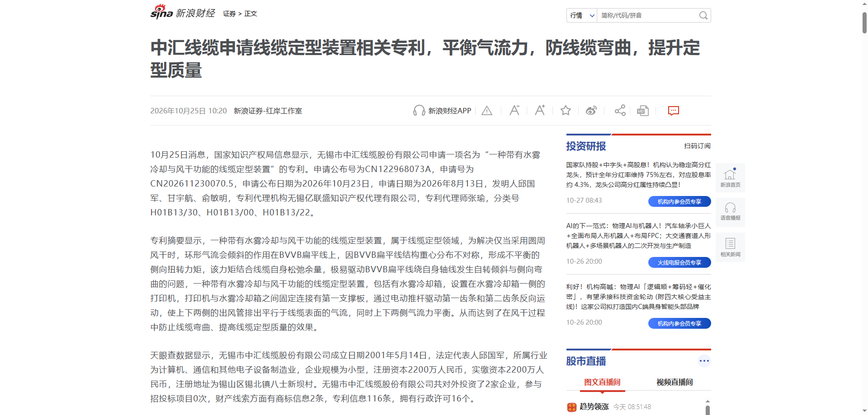868x415 pixels.
Task: Jump to 相关新闻 section
Action: click(730, 247)
